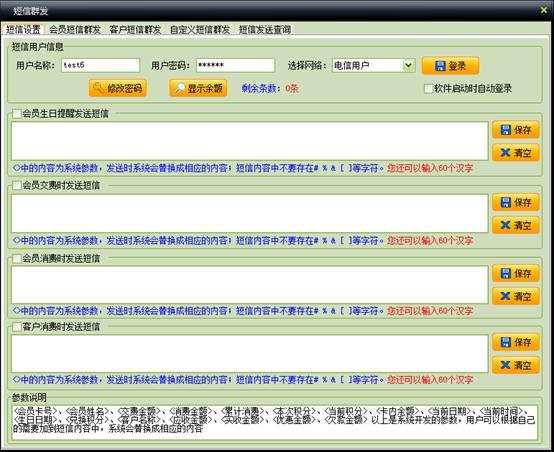554x452 pixels.
Task: Click 修改密码 key icon button
Action: point(118,88)
